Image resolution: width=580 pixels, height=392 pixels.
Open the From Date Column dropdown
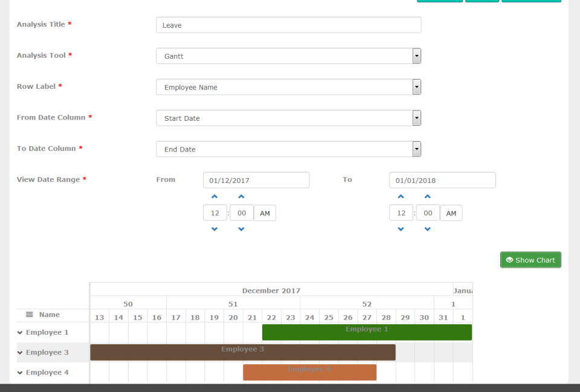pos(416,118)
